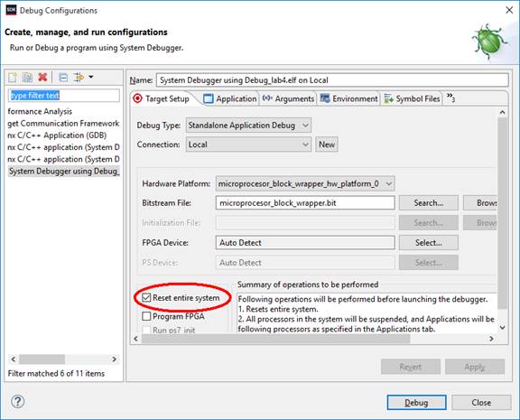
Task: Click the Debug button
Action: click(416, 403)
